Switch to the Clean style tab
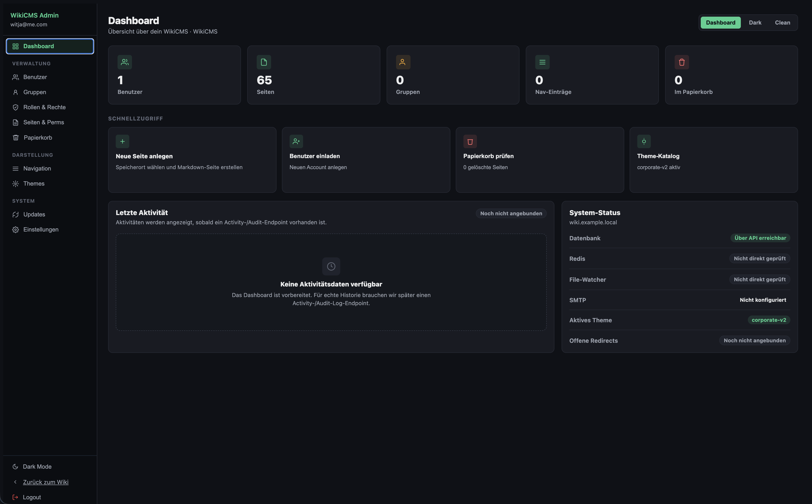Screen dimensions: 812x504 (x=783, y=23)
